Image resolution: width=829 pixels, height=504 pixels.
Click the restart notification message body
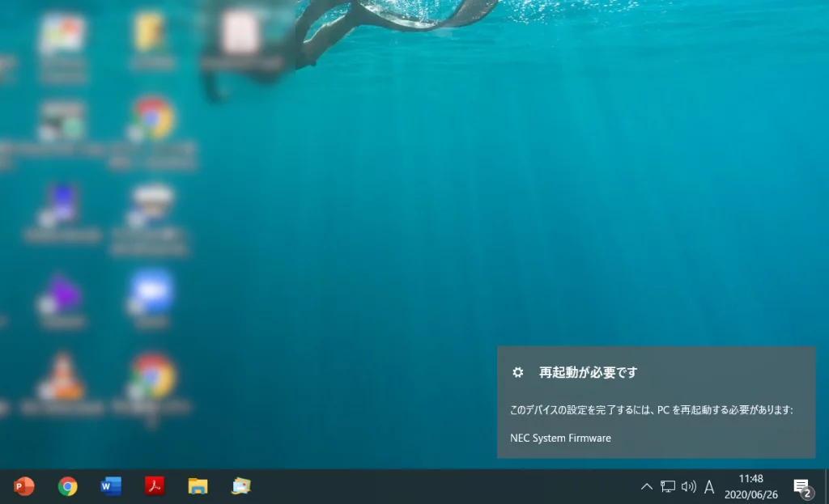pyautogui.click(x=651, y=410)
